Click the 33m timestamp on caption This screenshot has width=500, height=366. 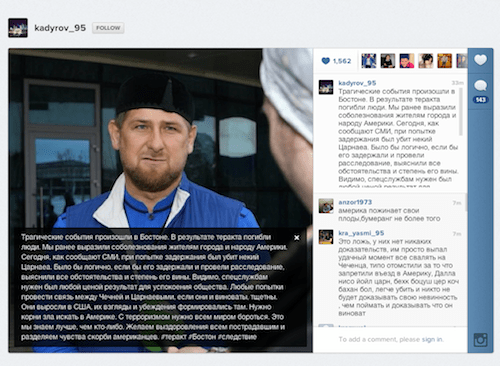457,83
